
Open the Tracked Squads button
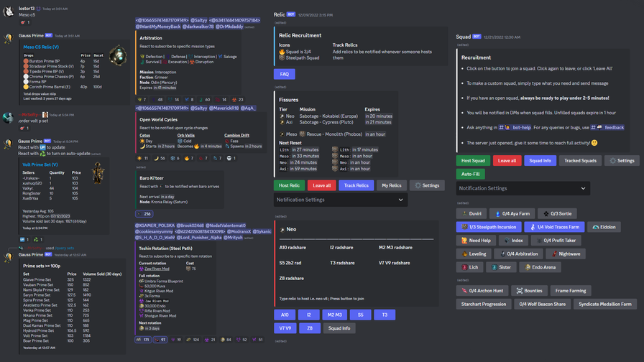(580, 160)
